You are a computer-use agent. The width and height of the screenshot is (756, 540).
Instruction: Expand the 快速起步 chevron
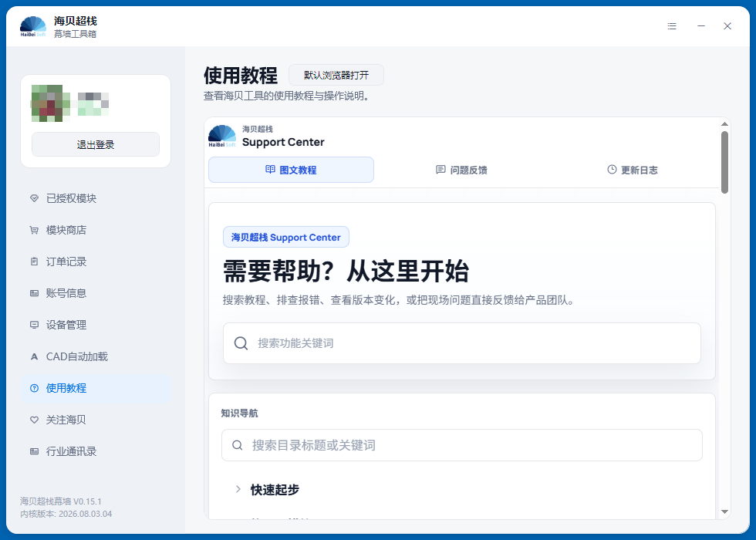pos(238,489)
